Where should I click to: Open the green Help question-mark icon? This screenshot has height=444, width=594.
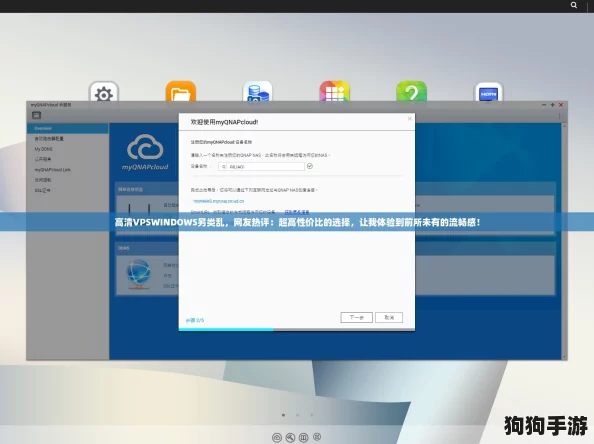411,91
